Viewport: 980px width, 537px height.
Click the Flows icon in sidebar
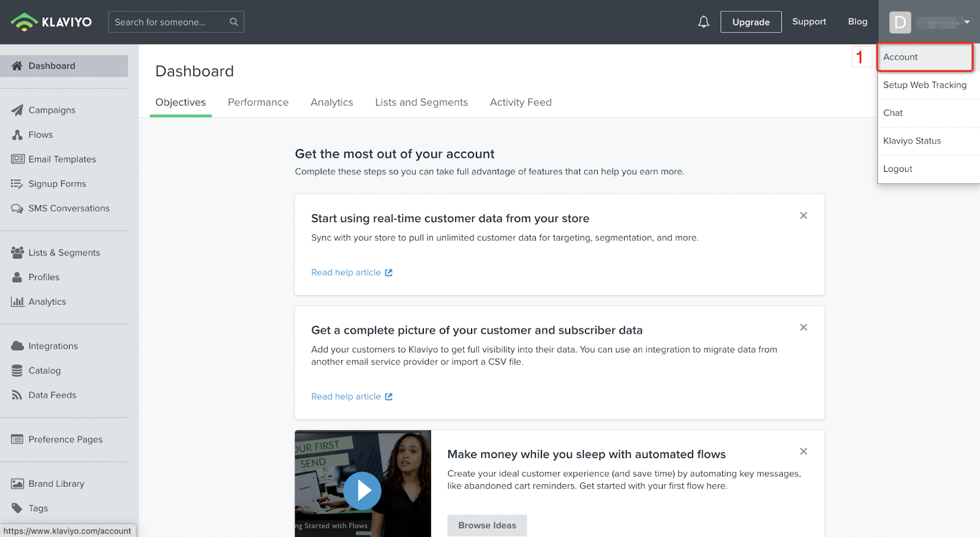click(17, 134)
